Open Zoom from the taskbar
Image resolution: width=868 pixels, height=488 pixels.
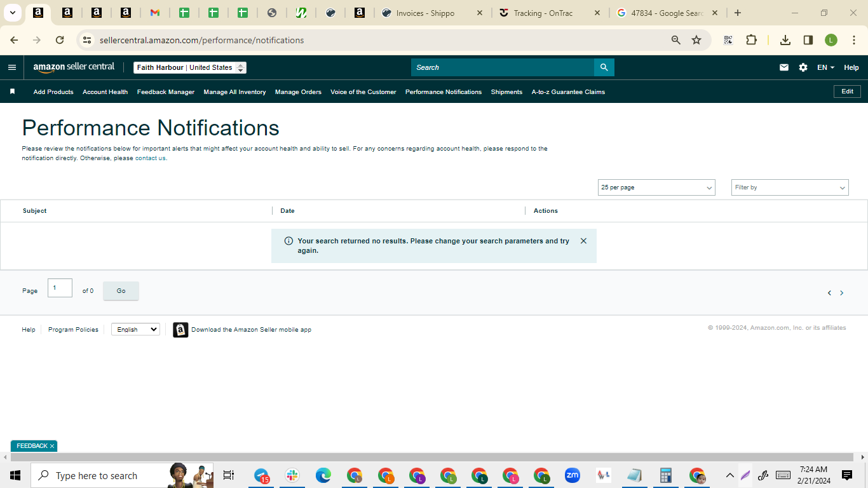click(x=573, y=475)
